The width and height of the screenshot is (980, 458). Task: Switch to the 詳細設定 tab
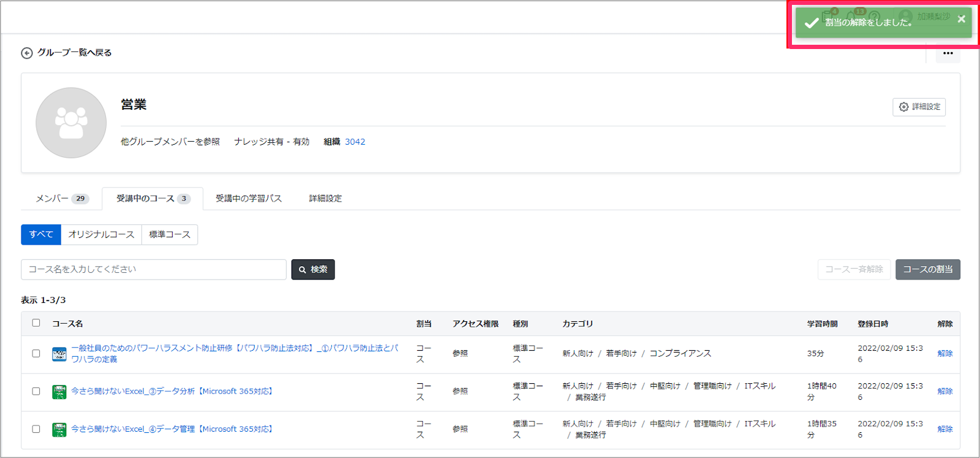325,199
